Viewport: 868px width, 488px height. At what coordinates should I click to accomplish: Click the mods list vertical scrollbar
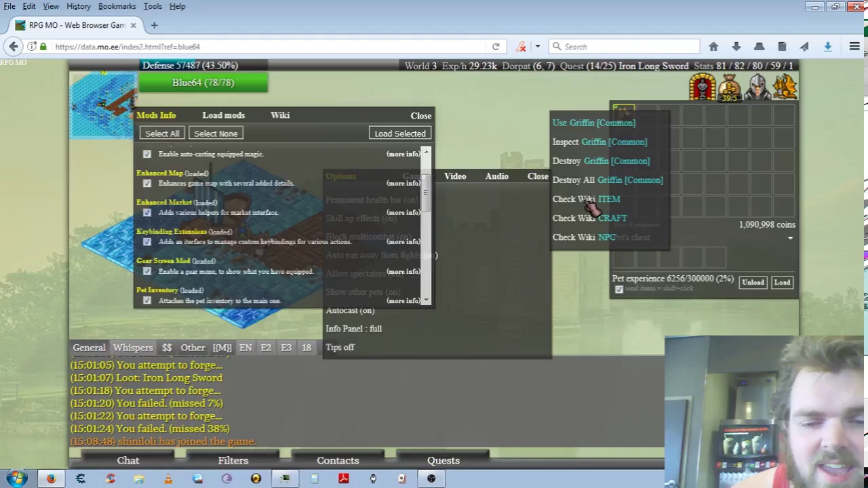426,226
